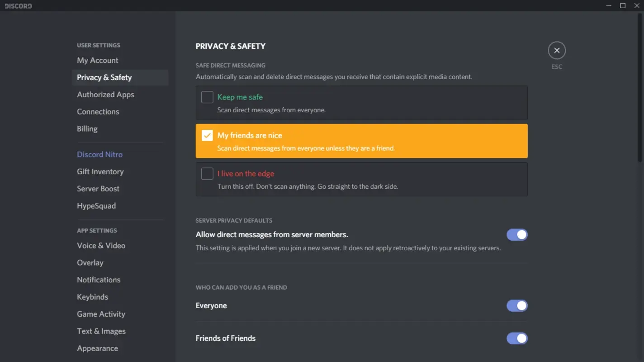The width and height of the screenshot is (644, 362).
Task: Open HypeSquad settings
Action: coord(96,206)
